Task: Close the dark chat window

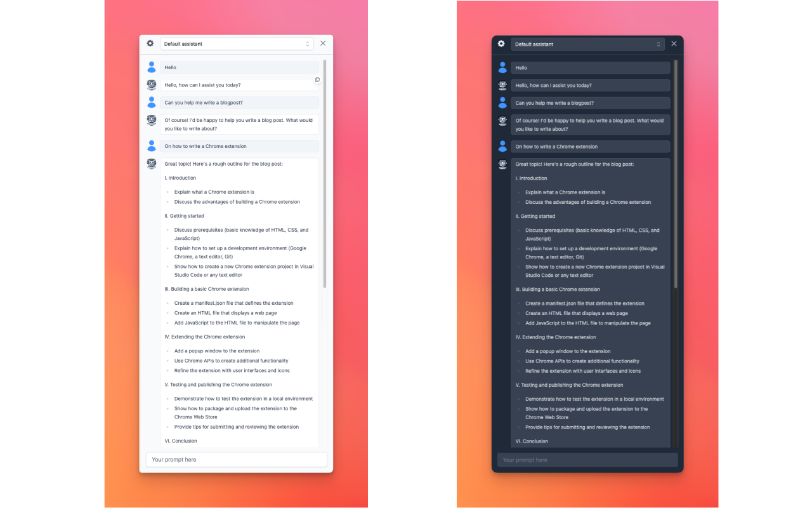Action: [x=674, y=44]
